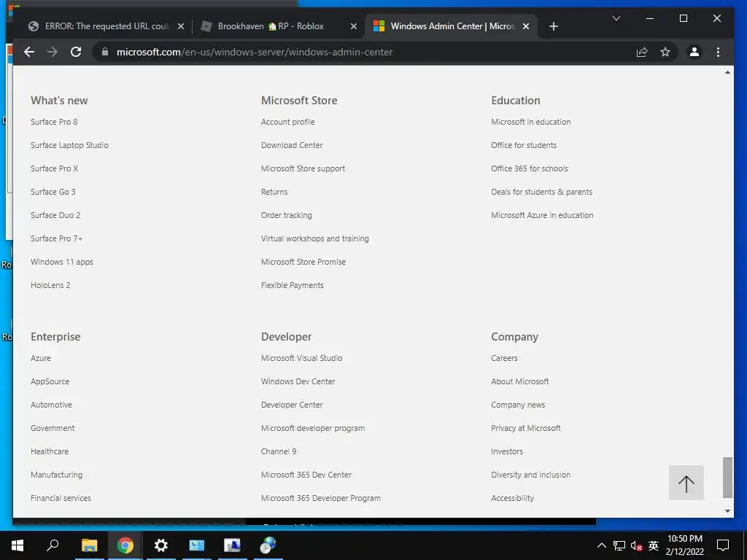The width and height of the screenshot is (747, 560).
Task: Click the Chrome taskbar icon
Action: coord(125,545)
